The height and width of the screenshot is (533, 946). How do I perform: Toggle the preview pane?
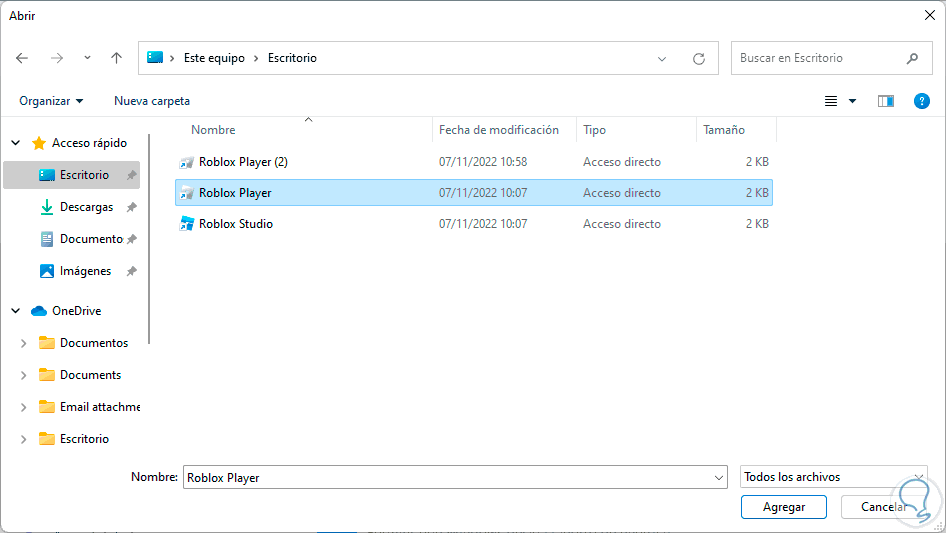886,101
